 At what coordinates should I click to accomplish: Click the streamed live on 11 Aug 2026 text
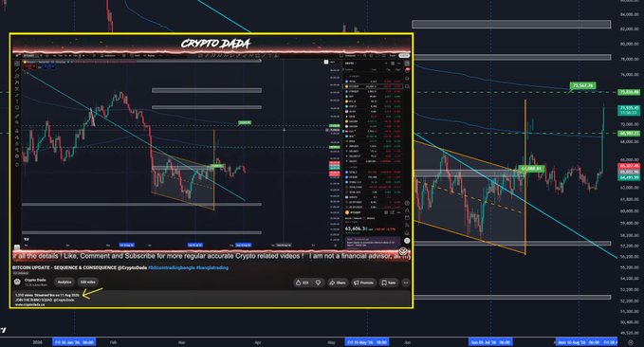(x=58, y=295)
